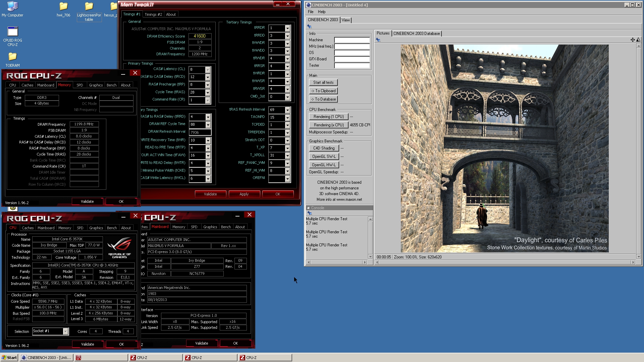The height and width of the screenshot is (362, 644).
Task: Open the About tab in MemTweakIt
Action: 171,14
